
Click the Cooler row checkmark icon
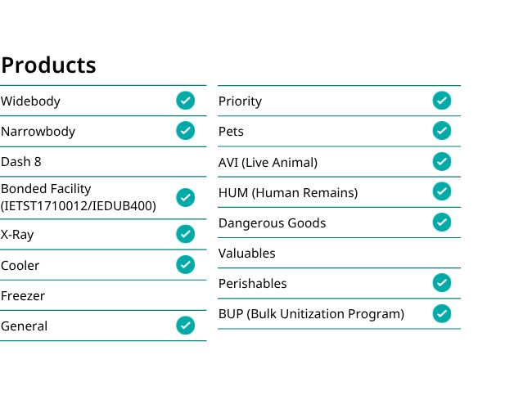coord(185,264)
